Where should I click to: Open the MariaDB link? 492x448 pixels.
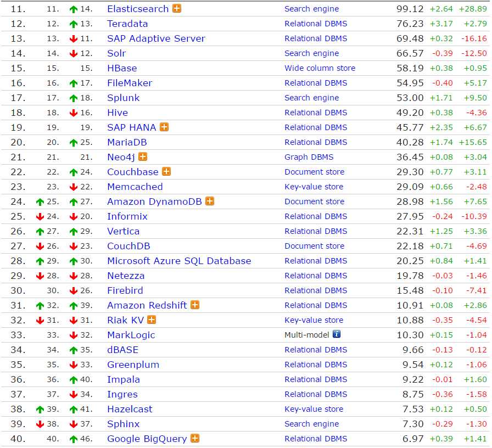coord(127,142)
